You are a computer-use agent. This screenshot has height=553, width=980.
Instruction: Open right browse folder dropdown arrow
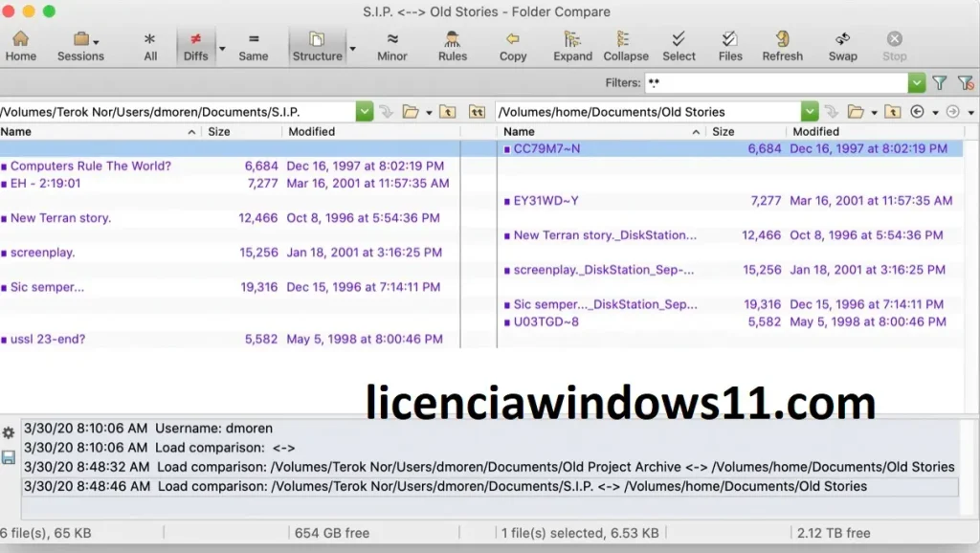point(874,113)
